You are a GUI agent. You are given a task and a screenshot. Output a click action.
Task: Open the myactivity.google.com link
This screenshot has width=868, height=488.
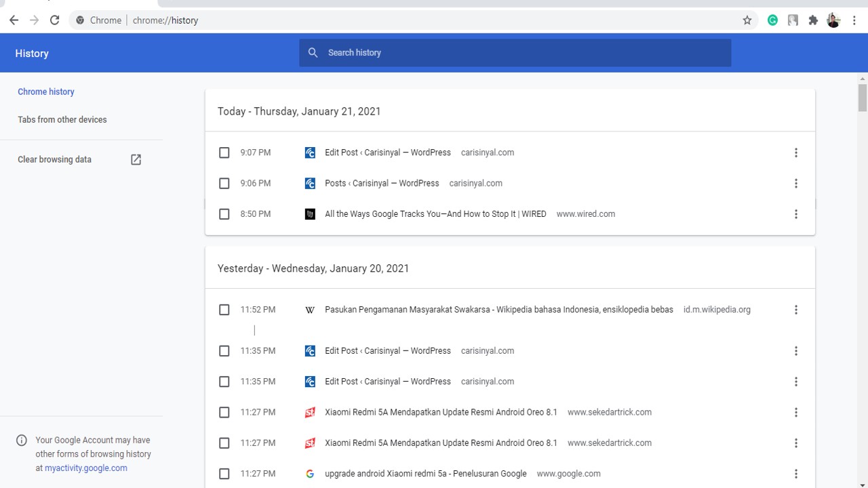click(x=86, y=468)
